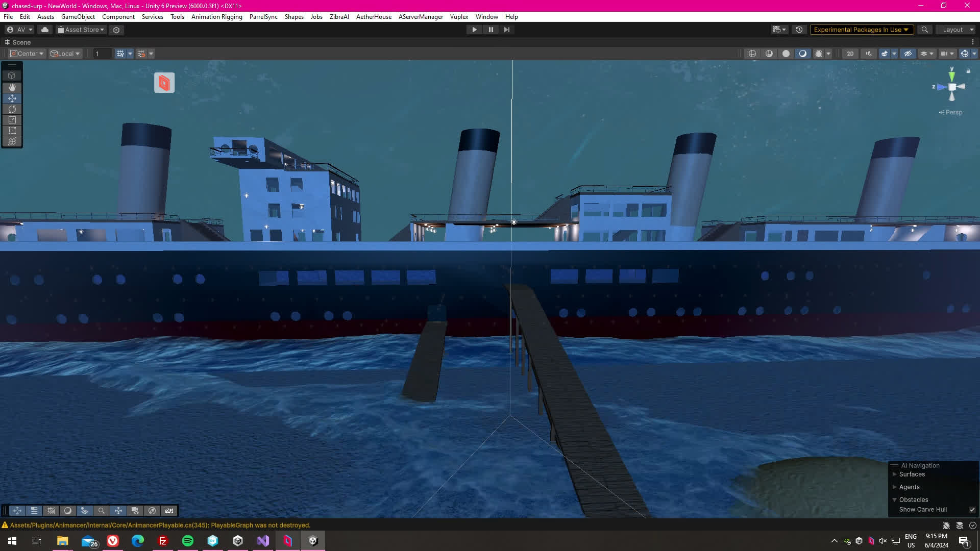The image size is (980, 551).
Task: Click the Play button
Action: (474, 30)
